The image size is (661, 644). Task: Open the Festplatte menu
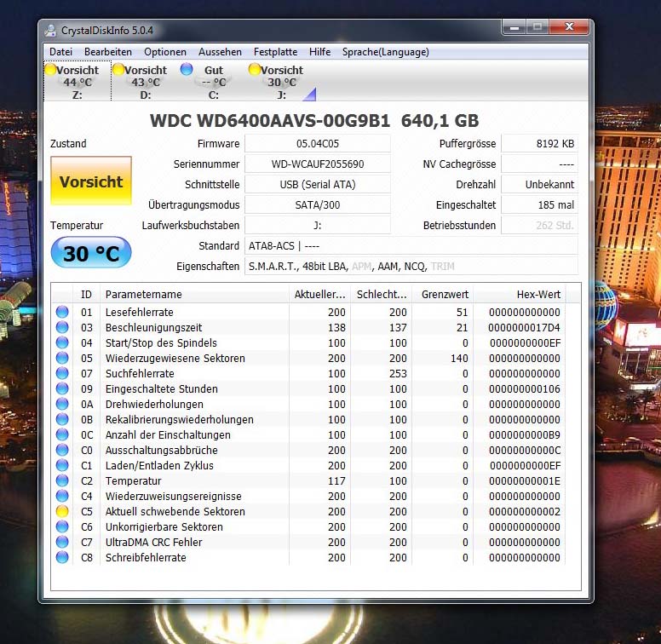[275, 52]
